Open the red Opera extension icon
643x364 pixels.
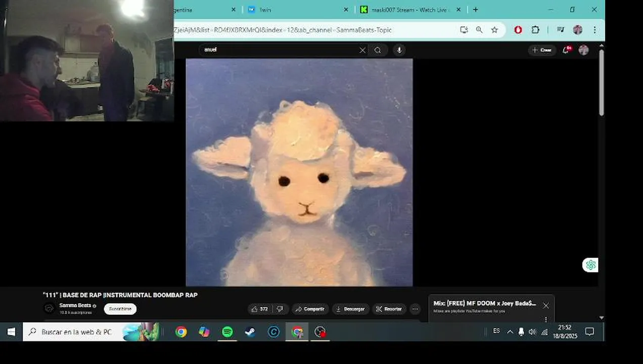[x=518, y=30]
